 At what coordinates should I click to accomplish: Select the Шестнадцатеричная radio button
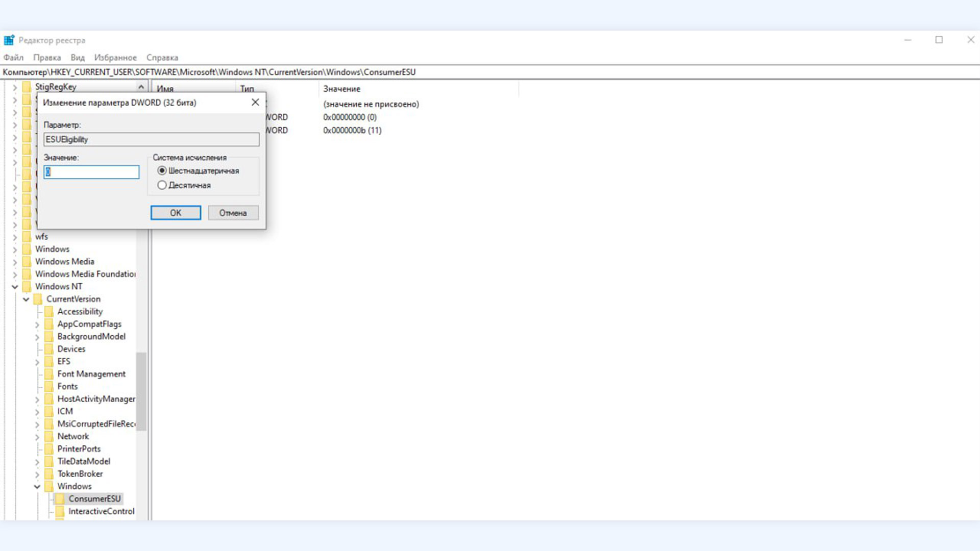point(162,171)
